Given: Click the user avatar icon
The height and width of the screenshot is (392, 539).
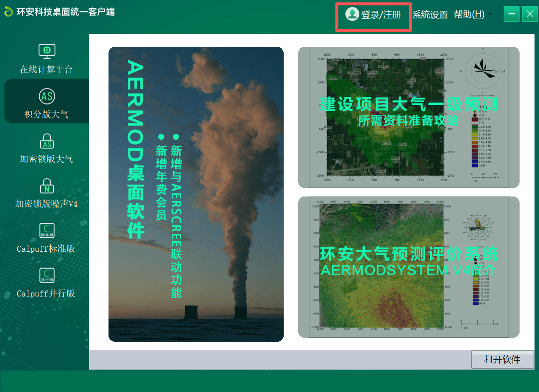Looking at the screenshot, I should pyautogui.click(x=352, y=14).
